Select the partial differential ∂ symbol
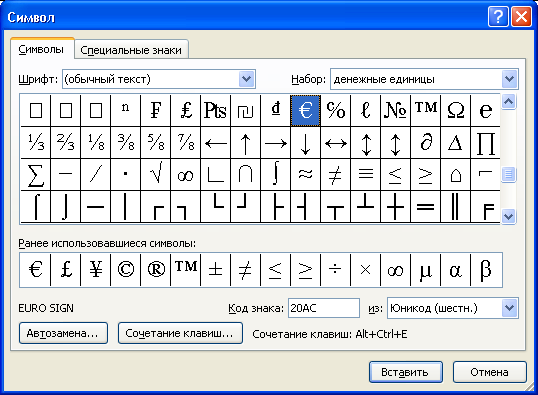Image resolution: width=538 pixels, height=395 pixels. tap(425, 142)
